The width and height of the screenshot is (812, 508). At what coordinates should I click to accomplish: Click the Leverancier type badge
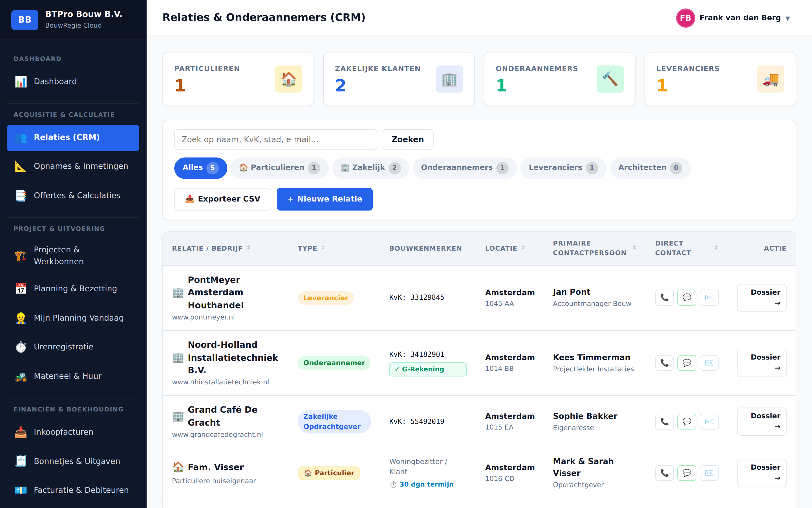tap(325, 298)
